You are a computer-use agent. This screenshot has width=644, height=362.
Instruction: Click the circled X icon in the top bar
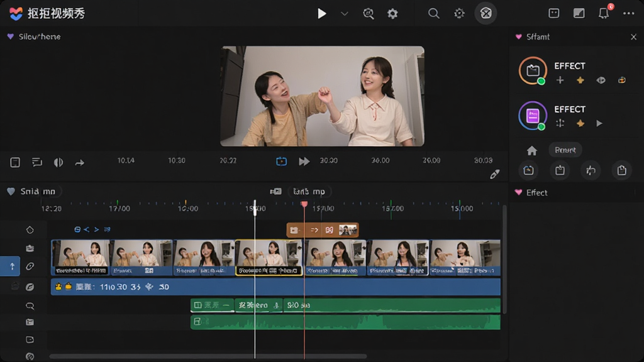pyautogui.click(x=486, y=13)
